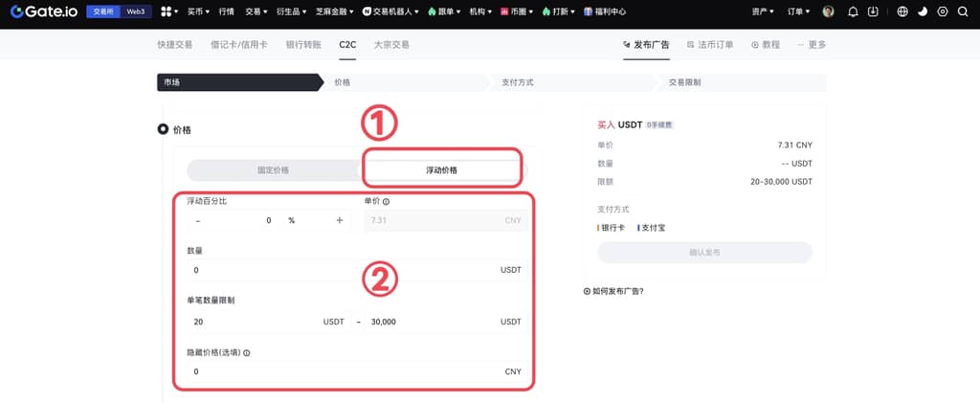Click the notification bell icon

[x=854, y=11]
